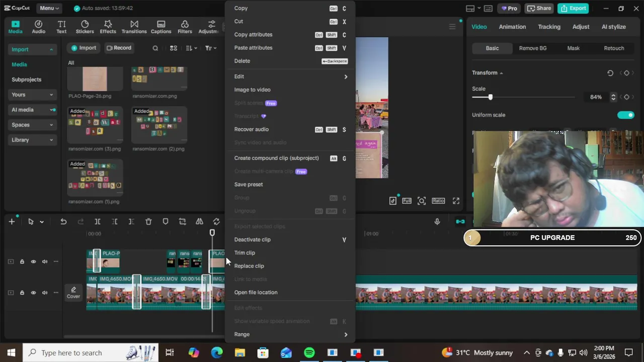Open more options for the main video track
The height and width of the screenshot is (362, 644).
click(x=56, y=293)
